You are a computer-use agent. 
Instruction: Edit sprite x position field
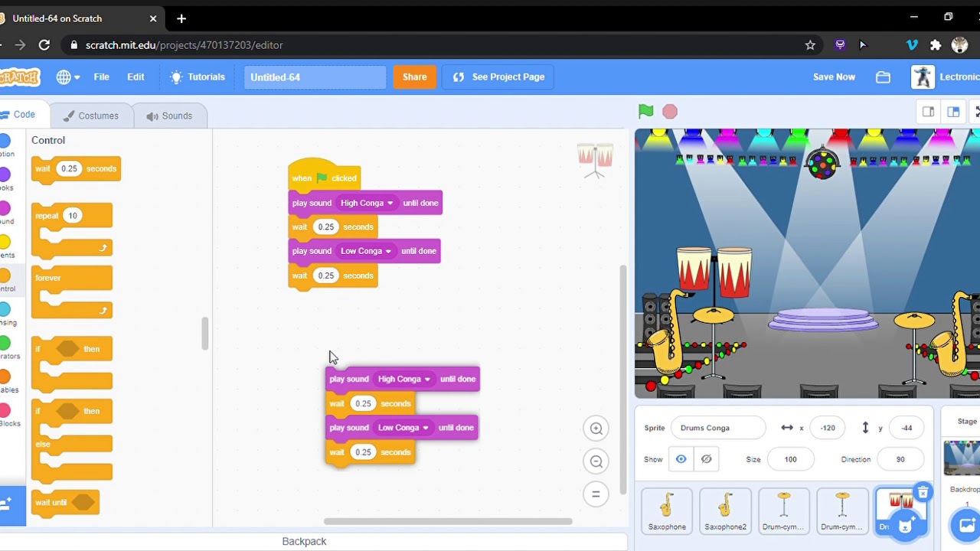(x=828, y=428)
